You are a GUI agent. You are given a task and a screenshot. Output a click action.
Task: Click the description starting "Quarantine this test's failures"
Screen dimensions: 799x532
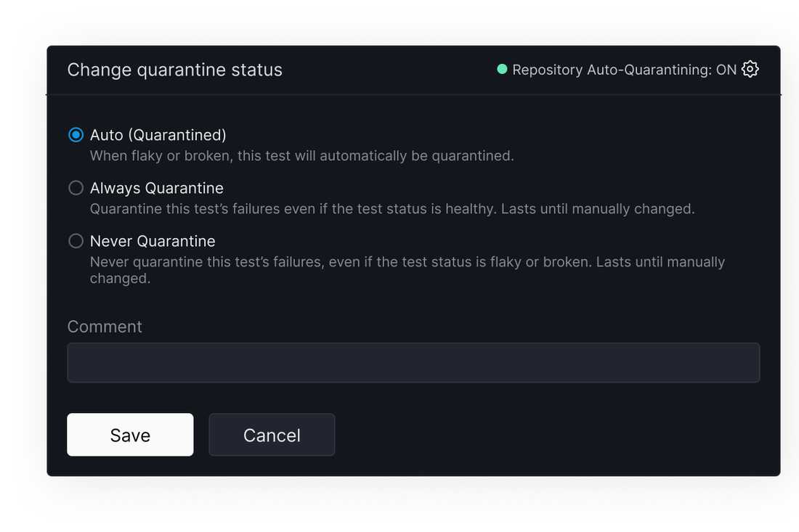pyautogui.click(x=392, y=209)
